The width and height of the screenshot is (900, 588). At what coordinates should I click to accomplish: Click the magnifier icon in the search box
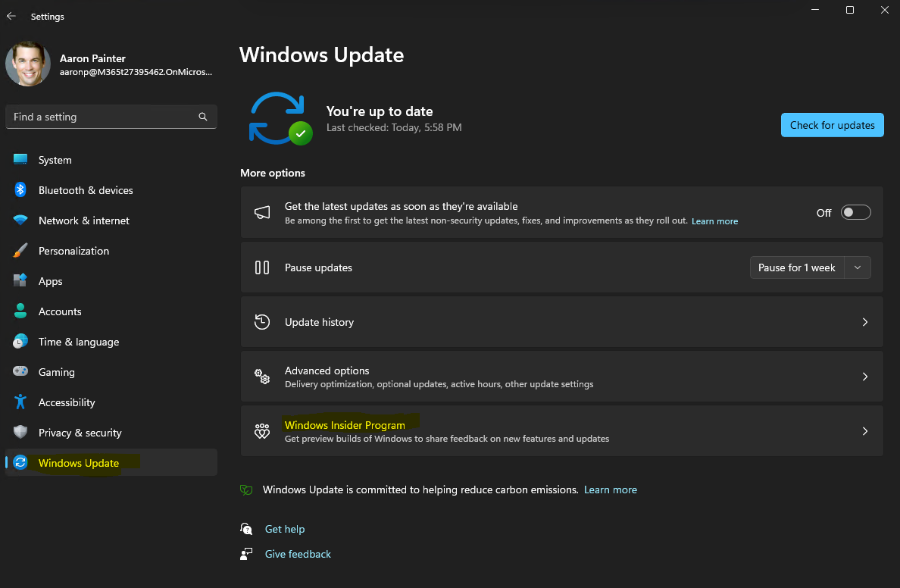click(x=202, y=117)
